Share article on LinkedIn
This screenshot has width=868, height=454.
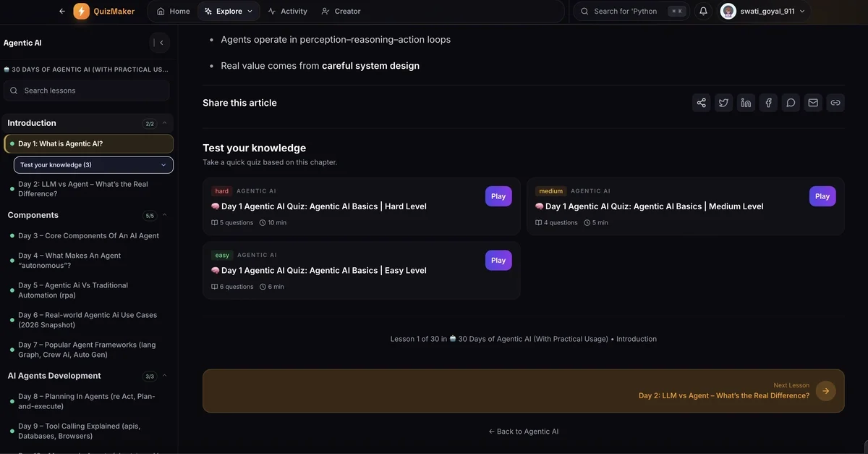pyautogui.click(x=746, y=103)
